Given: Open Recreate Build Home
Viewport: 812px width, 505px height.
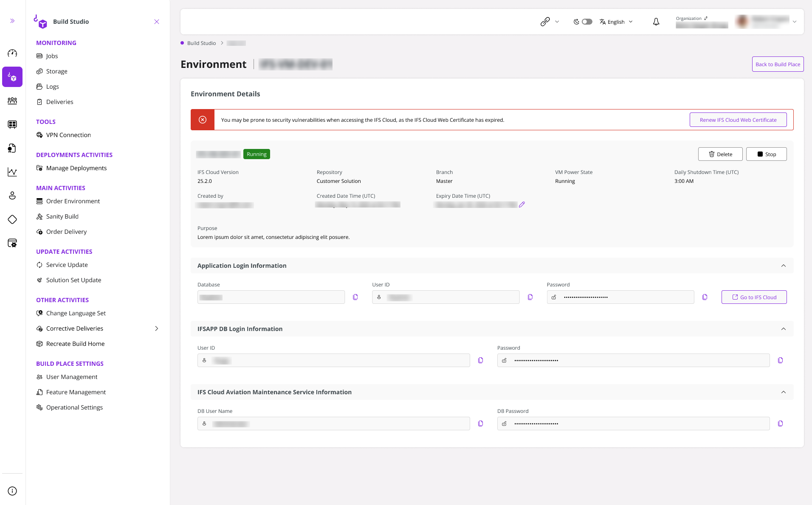Looking at the screenshot, I should [x=75, y=344].
